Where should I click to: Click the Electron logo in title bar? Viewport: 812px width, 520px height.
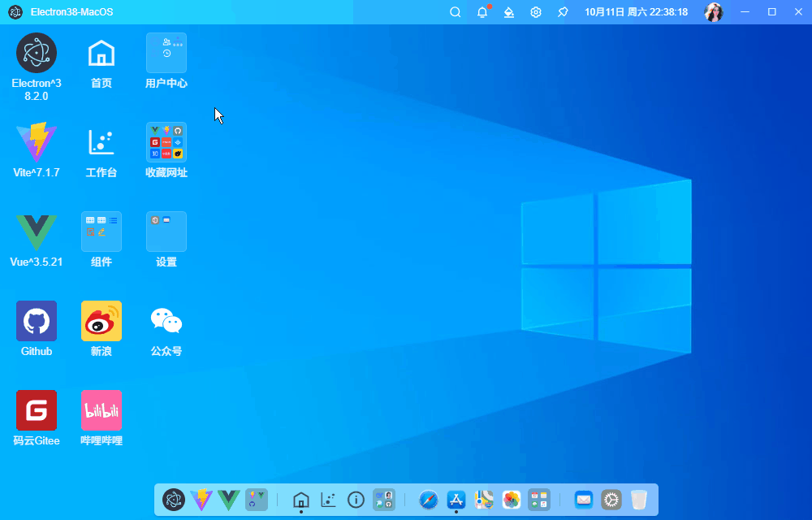point(15,12)
